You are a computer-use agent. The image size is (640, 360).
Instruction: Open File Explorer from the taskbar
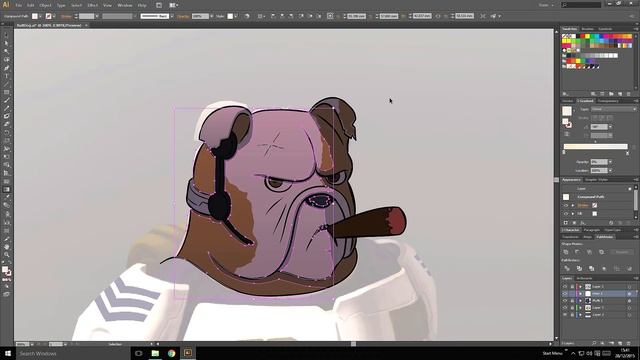point(155,353)
